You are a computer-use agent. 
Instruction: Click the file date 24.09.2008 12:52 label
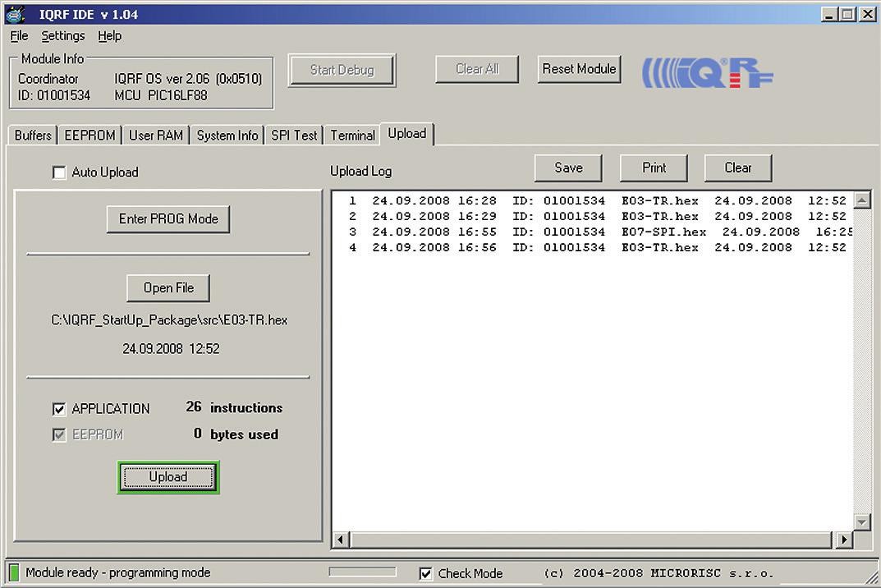coord(171,349)
